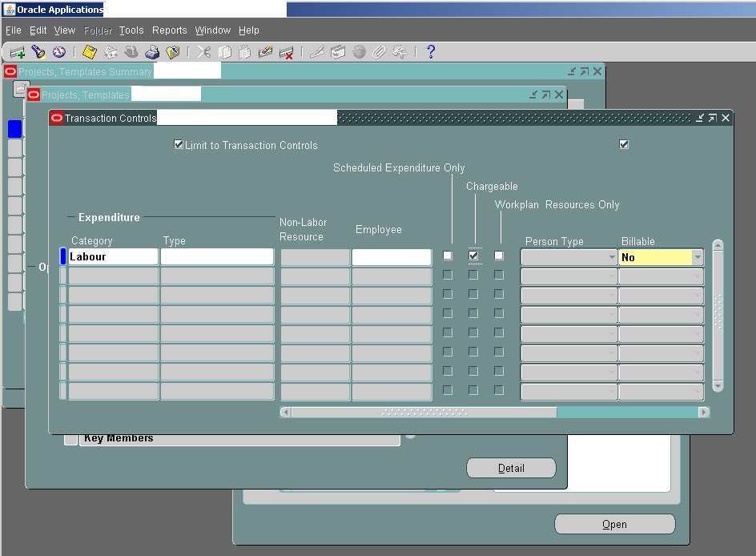The image size is (756, 556).
Task: Open the Tools menu
Action: coord(131,30)
